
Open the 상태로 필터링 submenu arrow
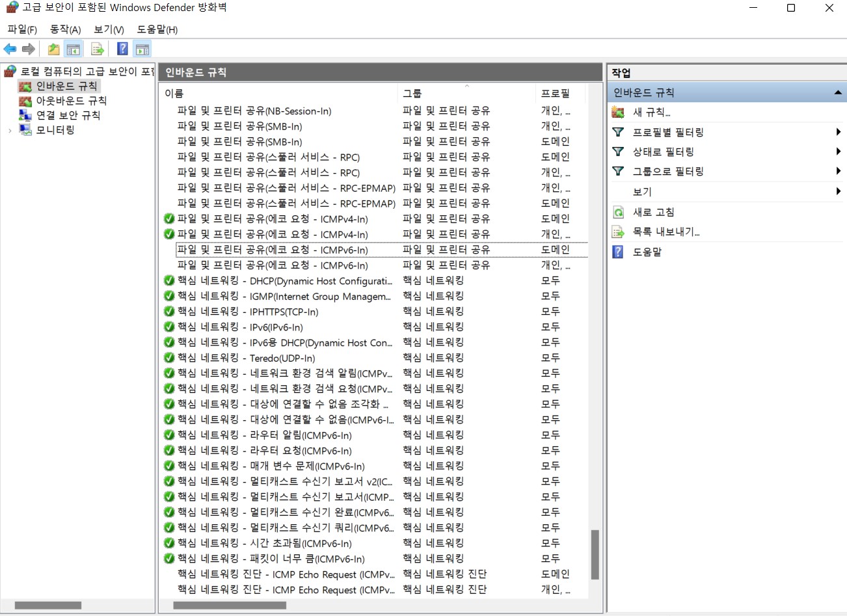(839, 152)
